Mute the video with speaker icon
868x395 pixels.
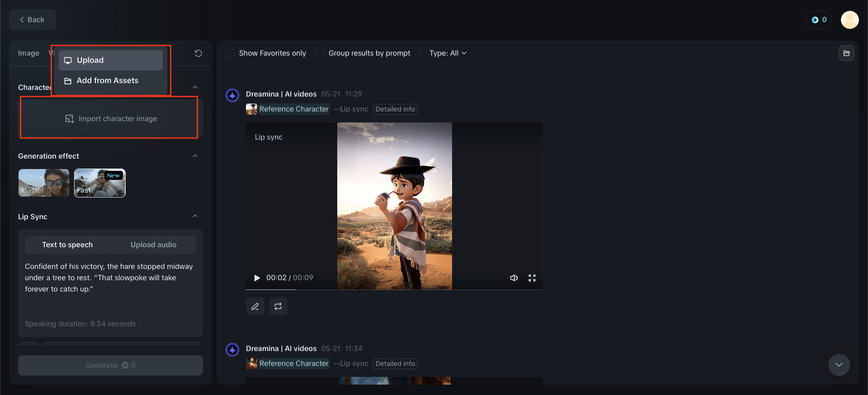(514, 278)
